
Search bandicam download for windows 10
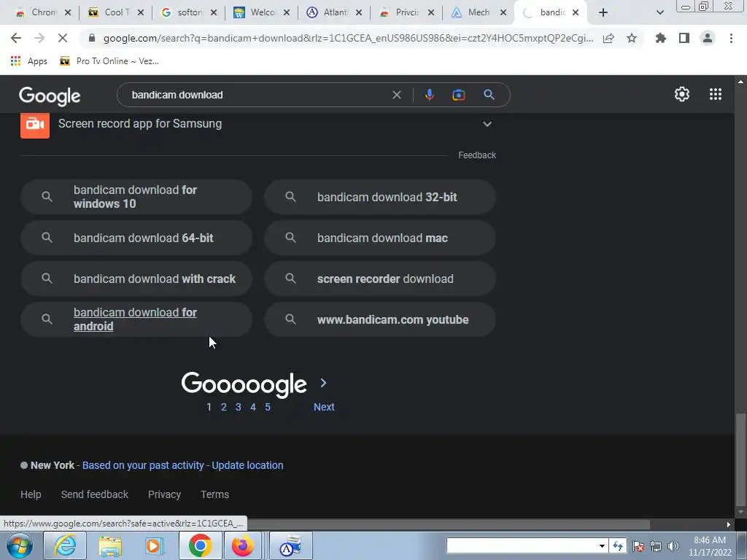pyautogui.click(x=136, y=197)
